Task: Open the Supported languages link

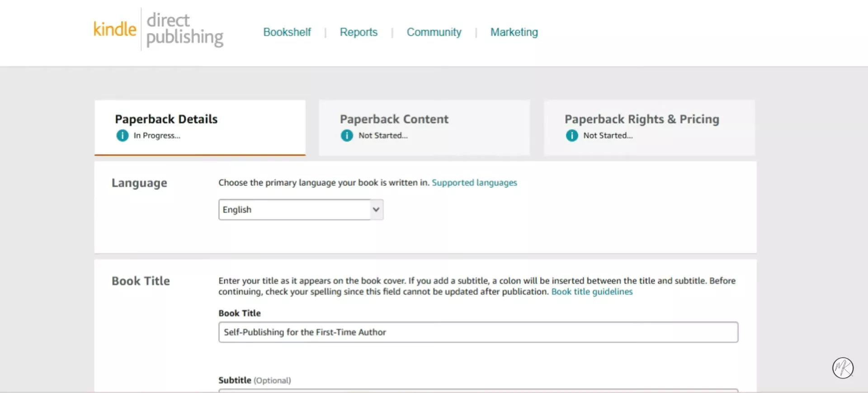Action: tap(474, 183)
